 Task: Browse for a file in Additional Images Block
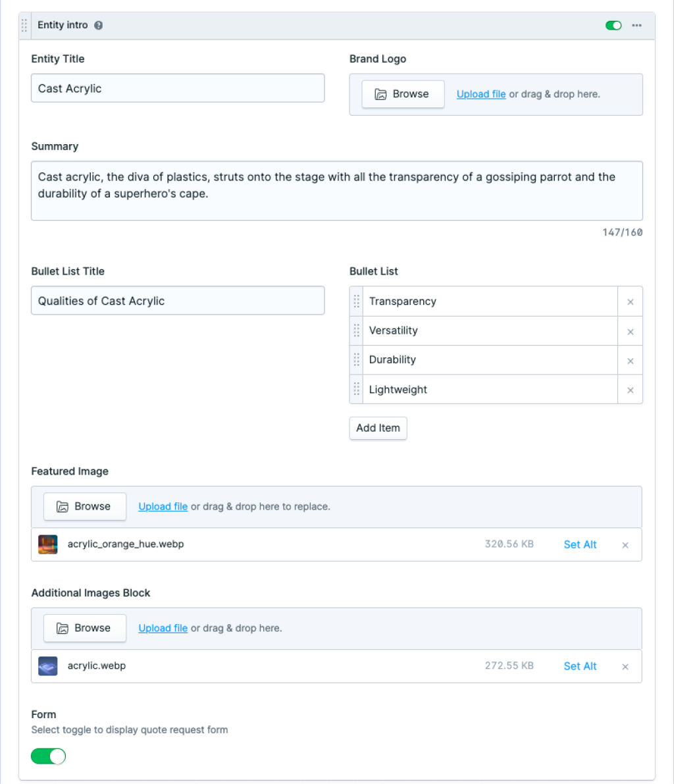point(84,628)
